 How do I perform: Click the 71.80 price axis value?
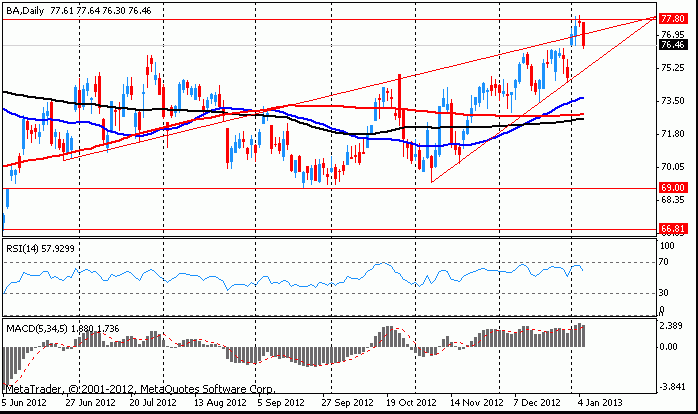(x=673, y=134)
